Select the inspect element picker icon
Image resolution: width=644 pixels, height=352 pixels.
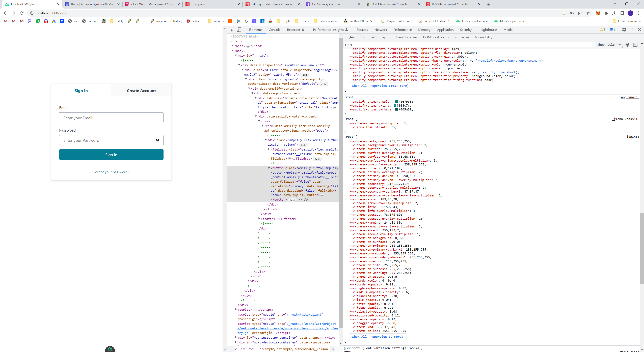[231, 30]
